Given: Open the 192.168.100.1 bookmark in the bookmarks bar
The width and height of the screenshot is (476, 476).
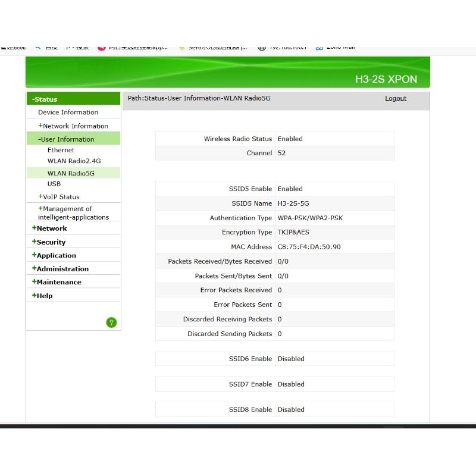Looking at the screenshot, I should point(284,48).
